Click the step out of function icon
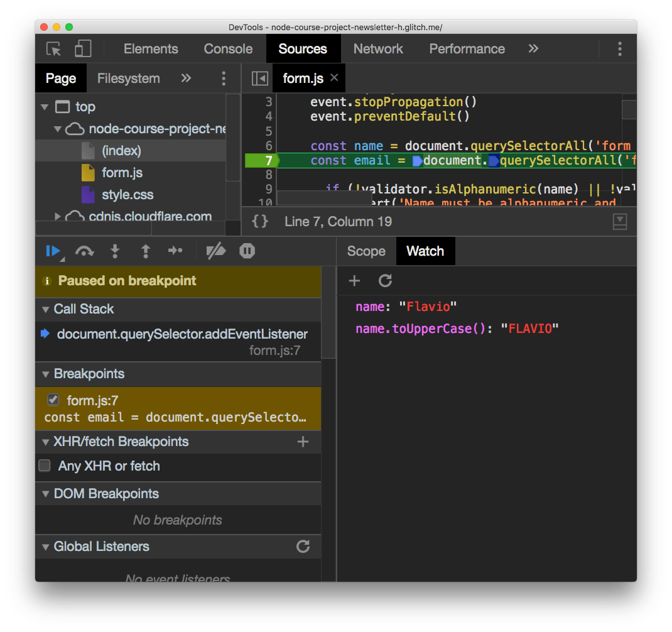 tap(146, 251)
